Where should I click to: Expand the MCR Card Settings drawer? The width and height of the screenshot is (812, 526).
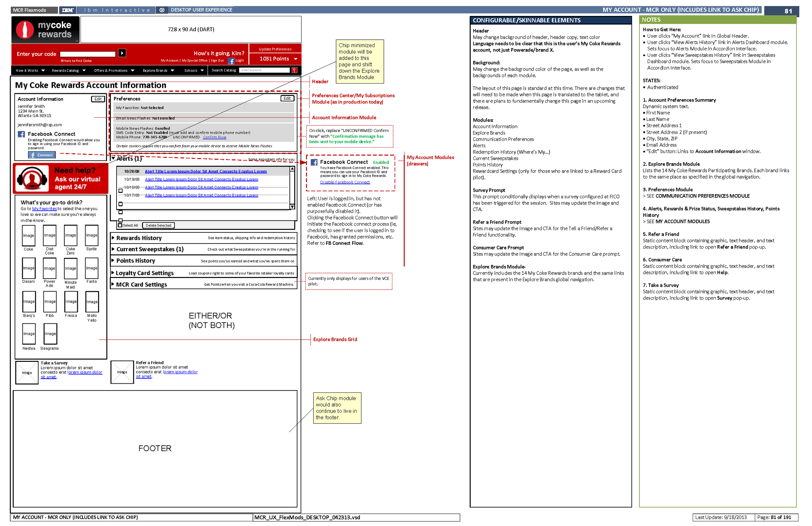pos(113,284)
